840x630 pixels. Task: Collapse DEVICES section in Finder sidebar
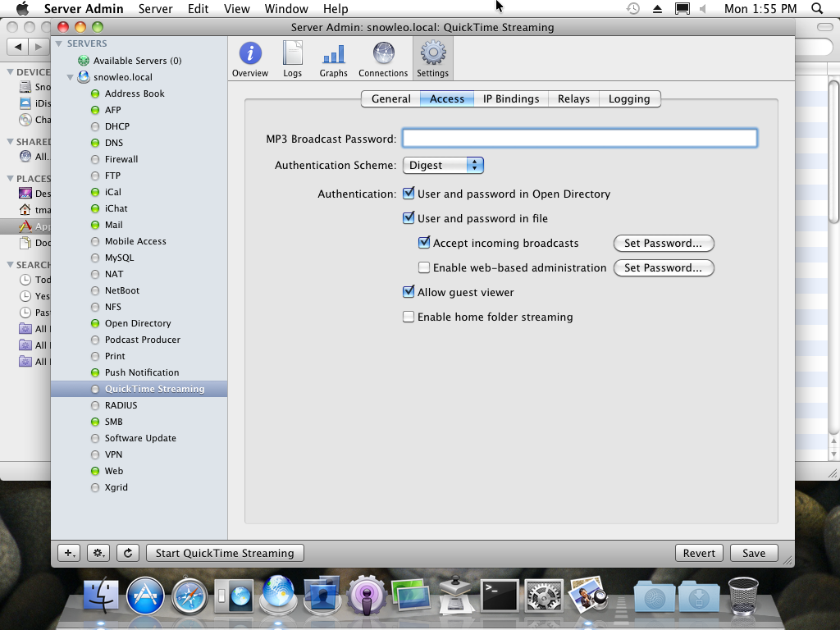[x=10, y=72]
